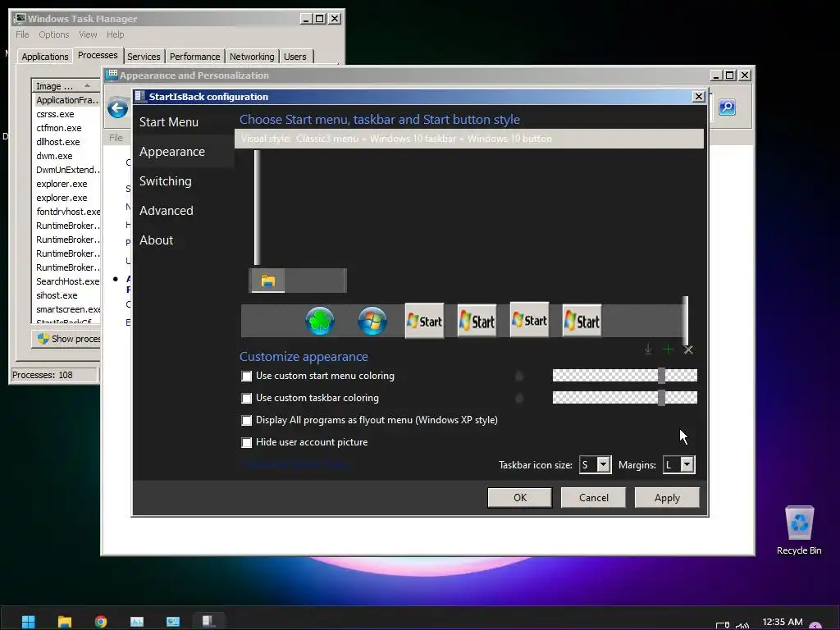Click Show processes from all users button
This screenshot has height=630, width=840.
click(x=66, y=339)
